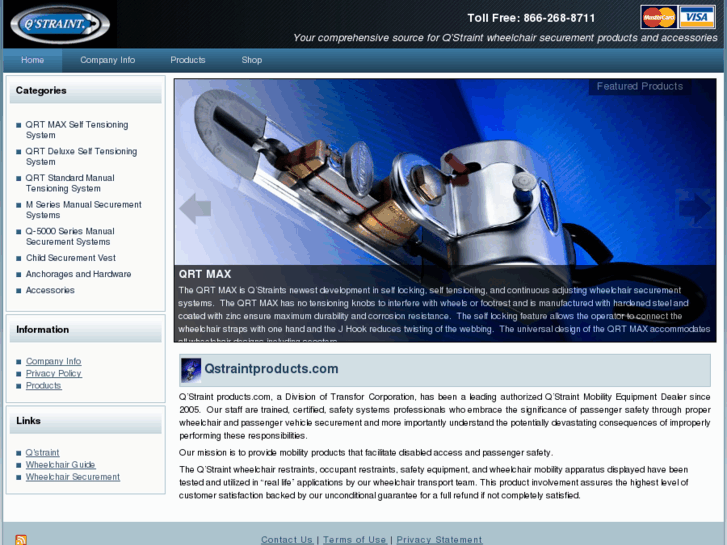Image resolution: width=727 pixels, height=545 pixels.
Task: Click the MasterCard payment icon
Action: (659, 18)
